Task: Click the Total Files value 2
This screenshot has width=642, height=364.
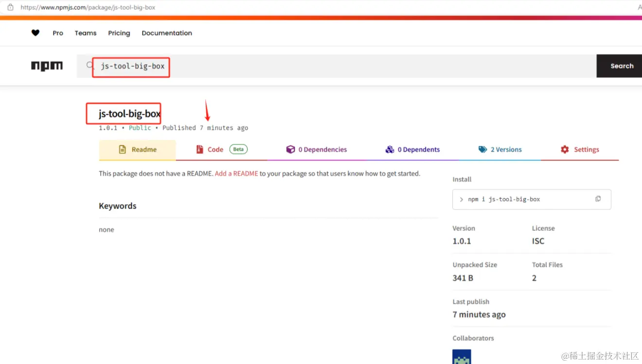Action: 534,278
